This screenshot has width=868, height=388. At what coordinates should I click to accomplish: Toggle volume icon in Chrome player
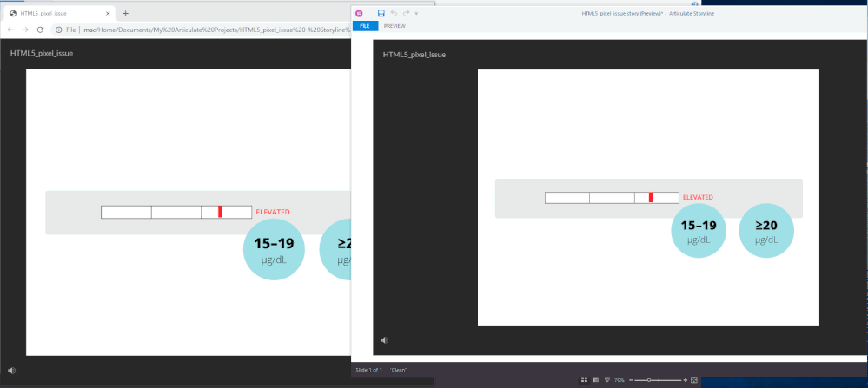tap(11, 371)
